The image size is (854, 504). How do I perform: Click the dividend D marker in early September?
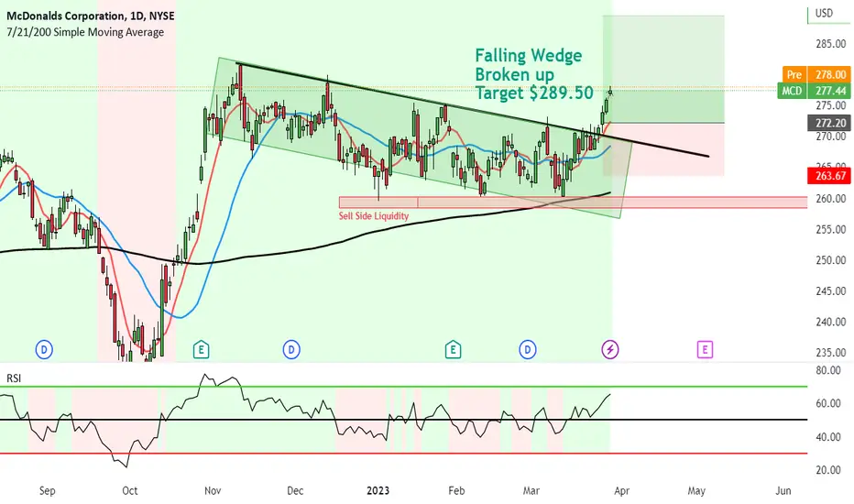pos(44,349)
